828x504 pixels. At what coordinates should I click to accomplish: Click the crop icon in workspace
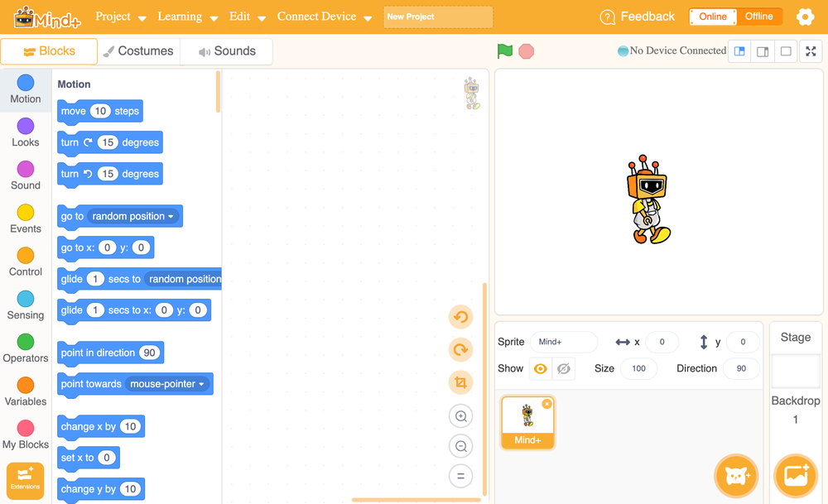pyautogui.click(x=460, y=382)
